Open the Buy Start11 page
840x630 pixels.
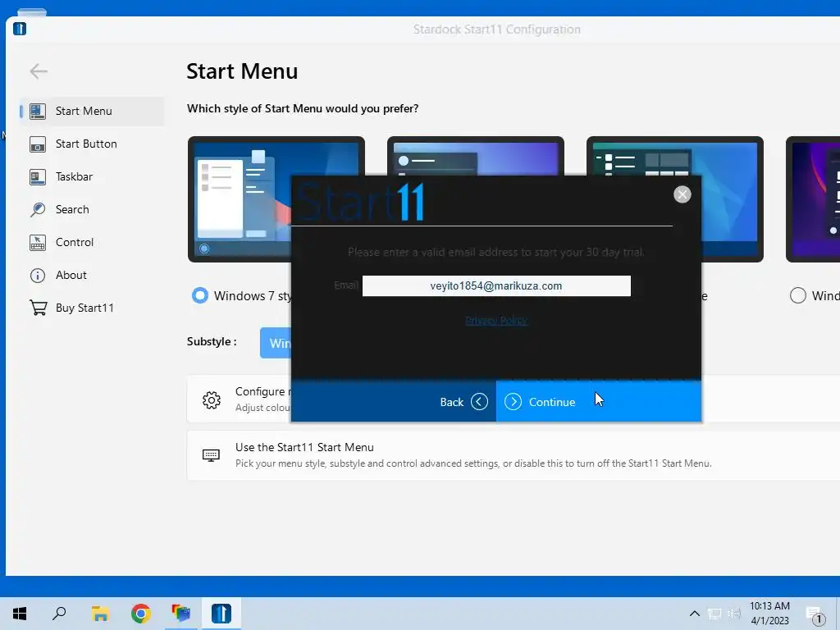(x=92, y=308)
